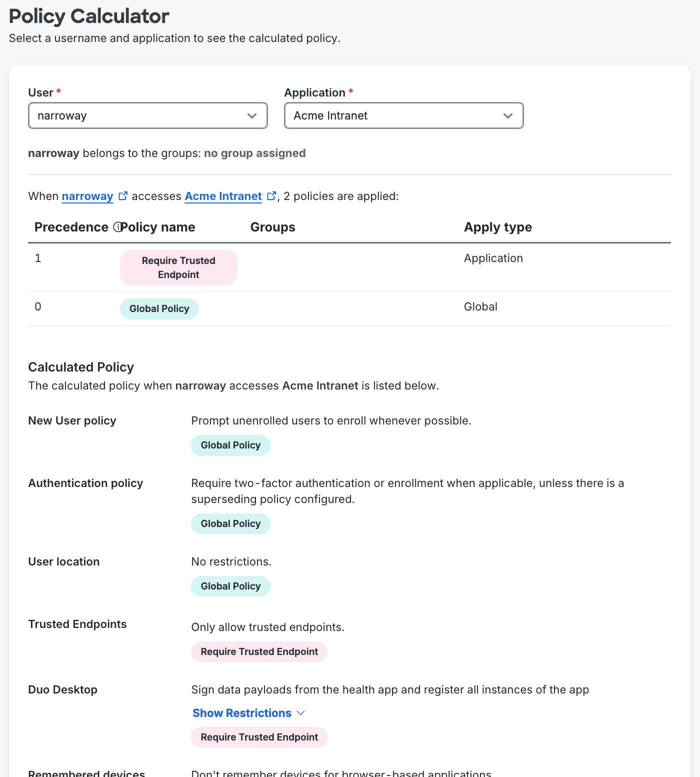Click Global Policy badge under User location
Screen dimensions: 700x777
tap(230, 586)
